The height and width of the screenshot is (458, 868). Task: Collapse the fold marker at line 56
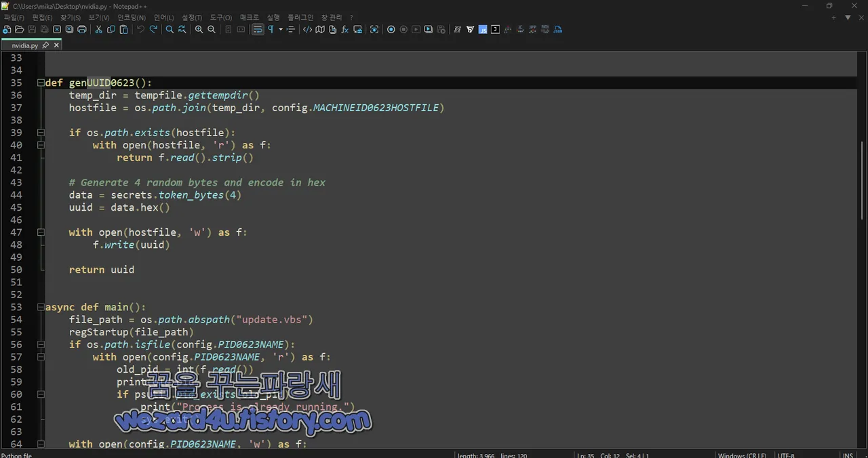(x=41, y=344)
